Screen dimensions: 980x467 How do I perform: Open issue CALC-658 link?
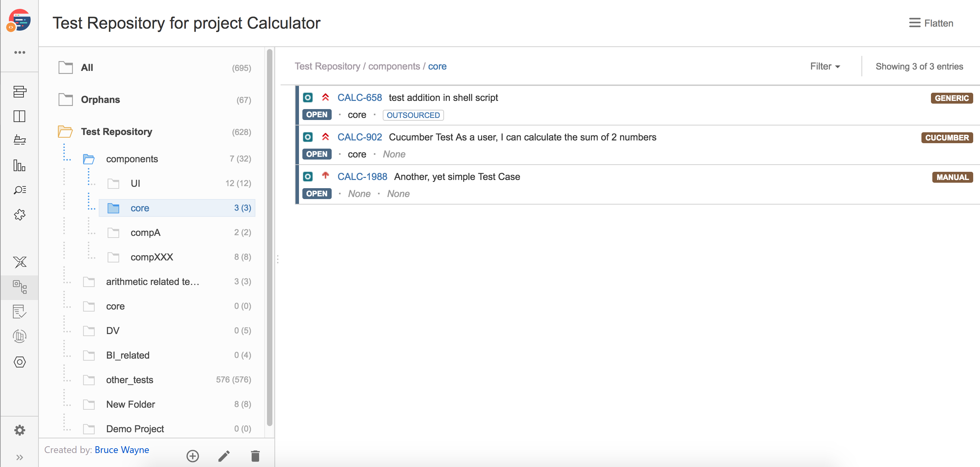coord(360,97)
